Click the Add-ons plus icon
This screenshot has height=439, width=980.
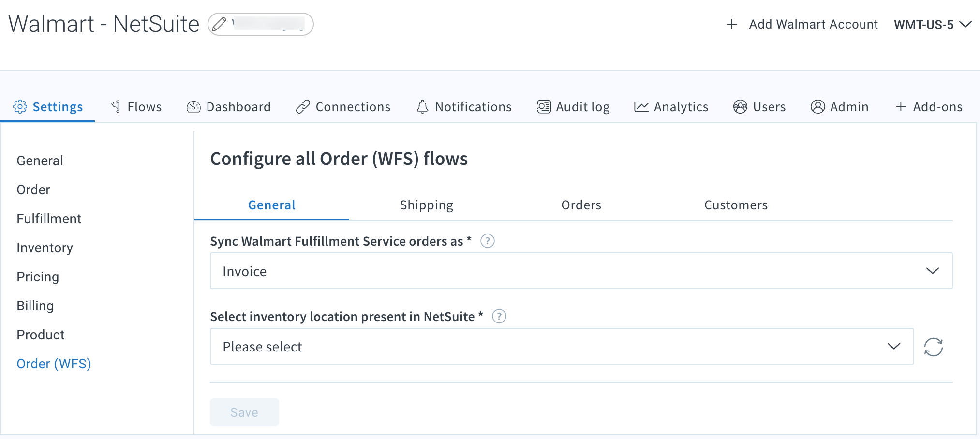point(901,107)
